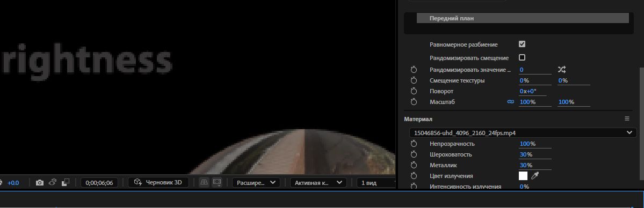
Task: Toggle stopwatch for Непрозрачность
Action: [x=414, y=144]
